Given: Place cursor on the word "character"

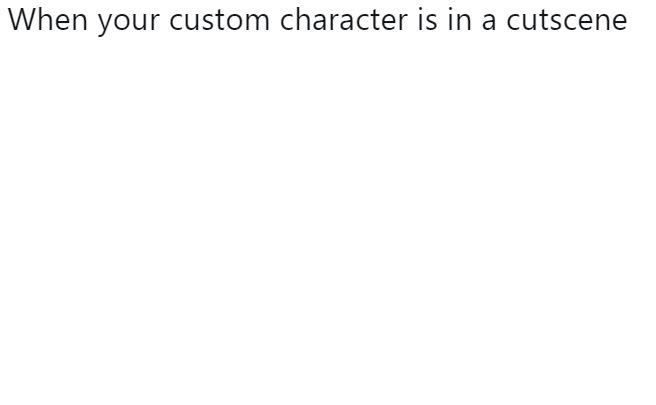Looking at the screenshot, I should pos(343,20).
